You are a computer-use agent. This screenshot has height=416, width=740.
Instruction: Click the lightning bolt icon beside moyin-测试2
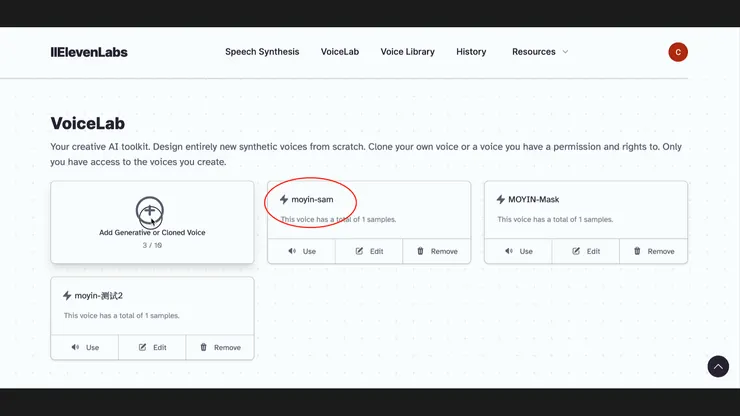pyautogui.click(x=67, y=296)
